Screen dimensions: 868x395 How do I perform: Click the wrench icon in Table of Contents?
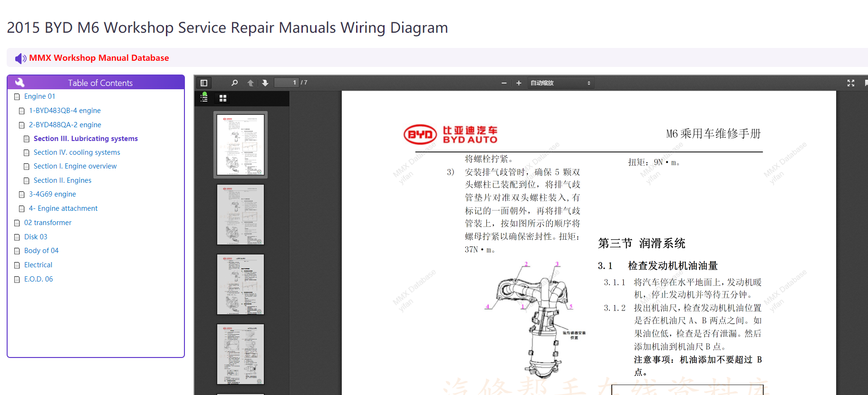[x=19, y=82]
